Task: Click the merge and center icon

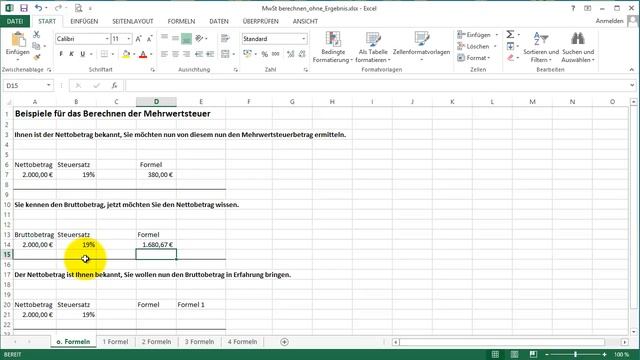Action: coord(225,54)
